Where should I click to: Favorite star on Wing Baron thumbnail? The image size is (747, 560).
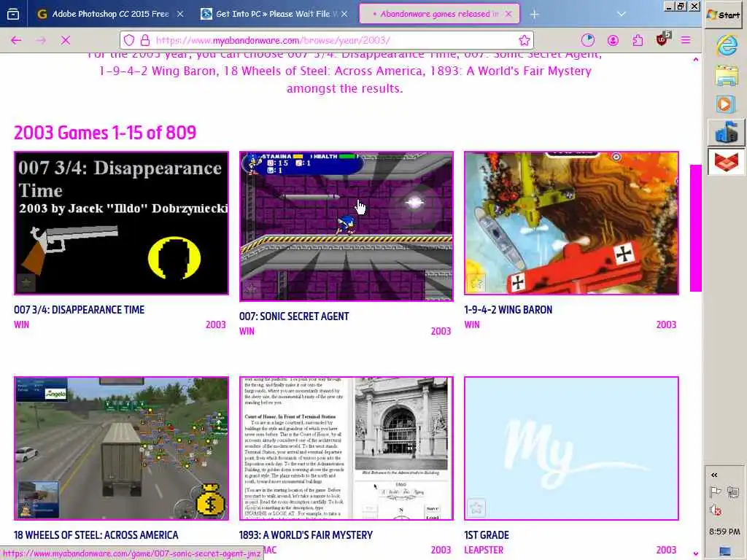pyautogui.click(x=476, y=283)
